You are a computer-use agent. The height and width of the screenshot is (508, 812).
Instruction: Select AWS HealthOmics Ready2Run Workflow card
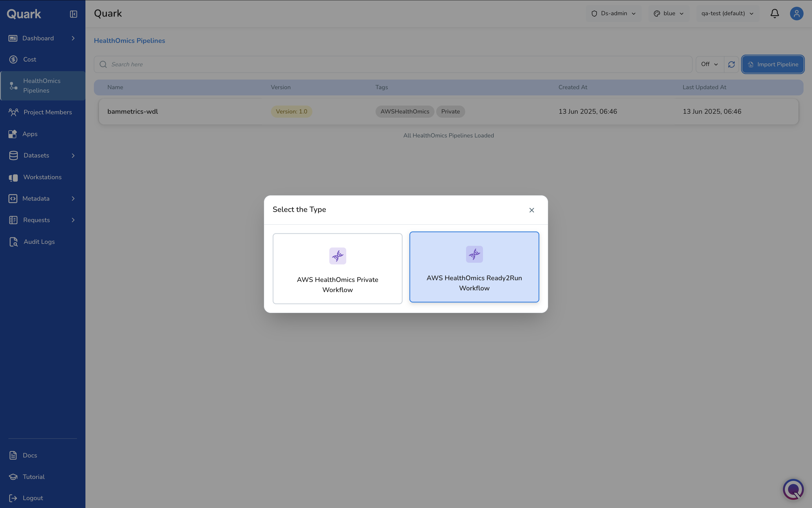(x=475, y=267)
